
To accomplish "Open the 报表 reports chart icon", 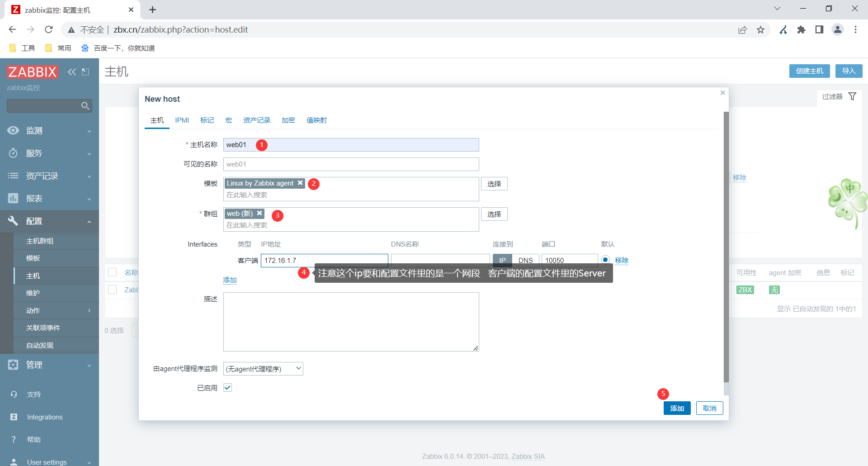I will [x=13, y=198].
